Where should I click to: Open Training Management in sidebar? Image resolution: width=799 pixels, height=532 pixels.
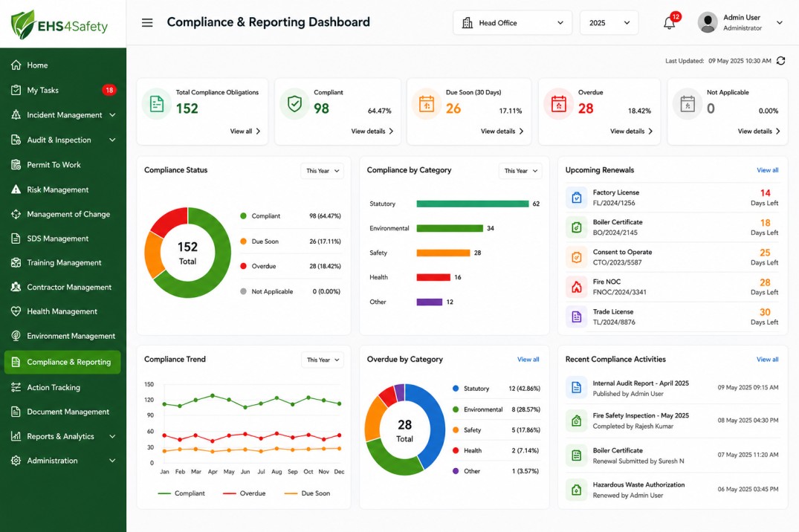tap(62, 262)
